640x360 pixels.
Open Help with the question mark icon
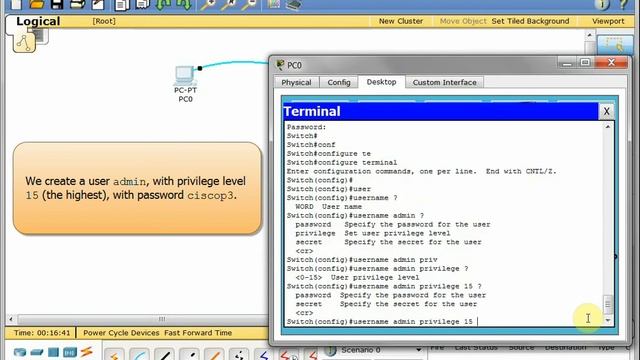[624, 4]
